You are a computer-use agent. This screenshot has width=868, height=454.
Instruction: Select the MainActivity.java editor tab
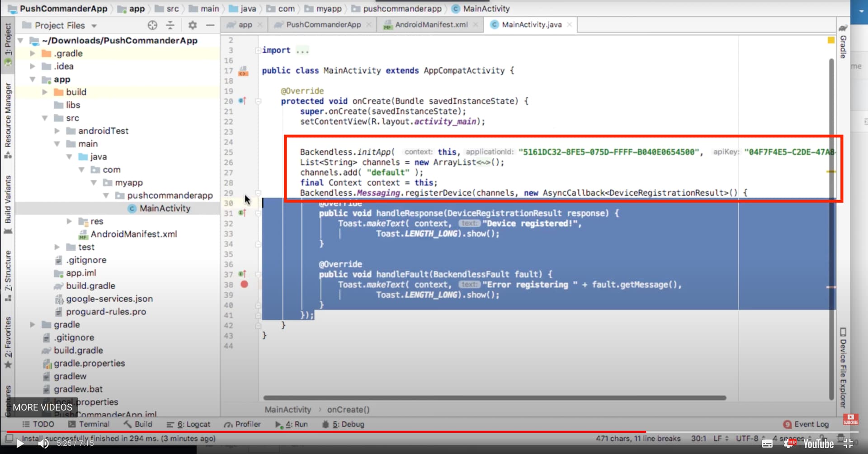(531, 25)
